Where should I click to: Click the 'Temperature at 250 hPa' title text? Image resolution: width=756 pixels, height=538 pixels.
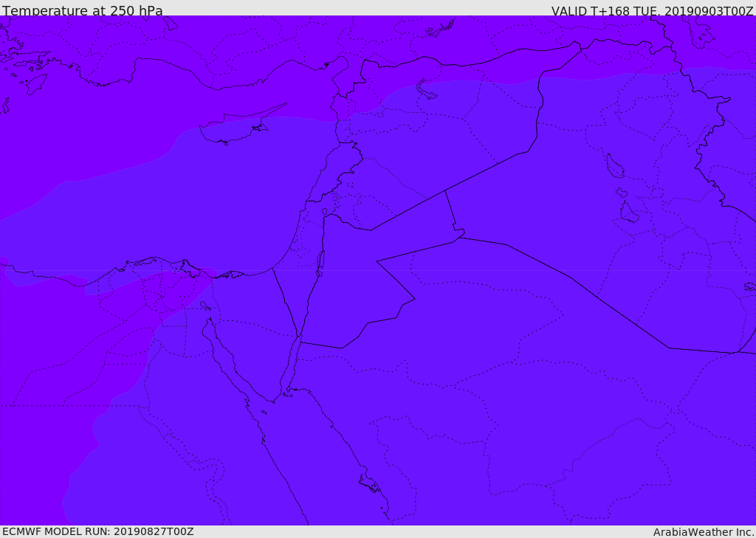click(x=83, y=10)
